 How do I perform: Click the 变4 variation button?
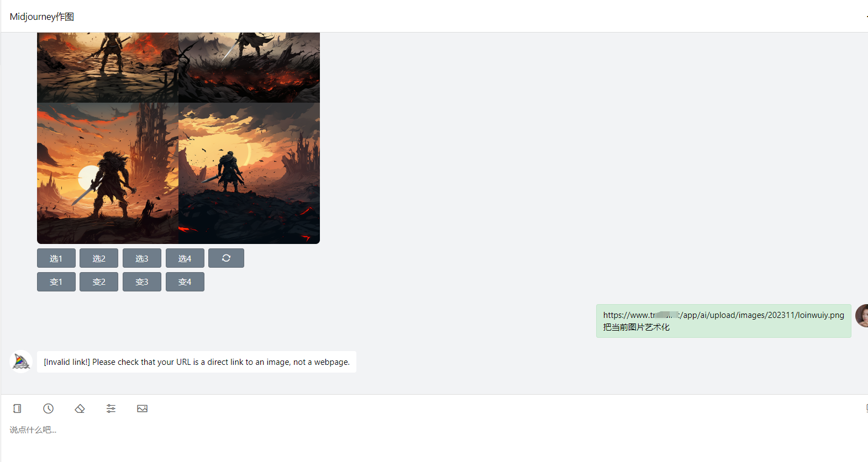pos(185,282)
